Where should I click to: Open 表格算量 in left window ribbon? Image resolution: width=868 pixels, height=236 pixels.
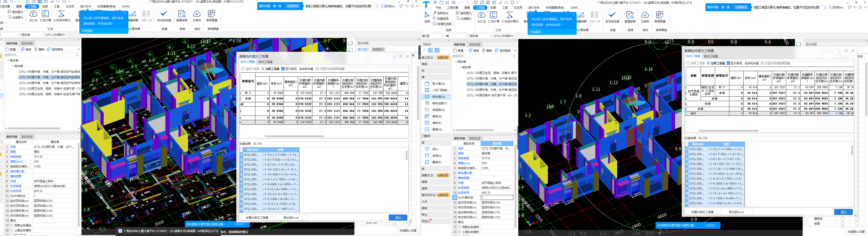pyautogui.click(x=212, y=16)
